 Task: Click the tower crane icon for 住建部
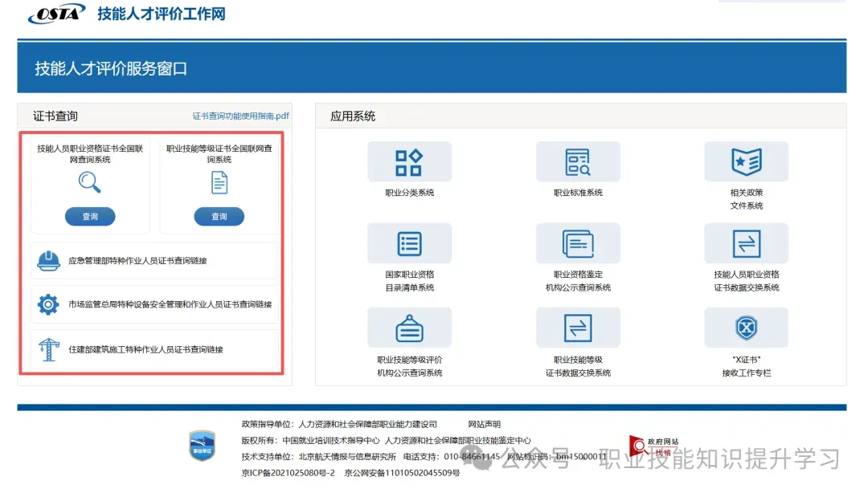click(49, 349)
